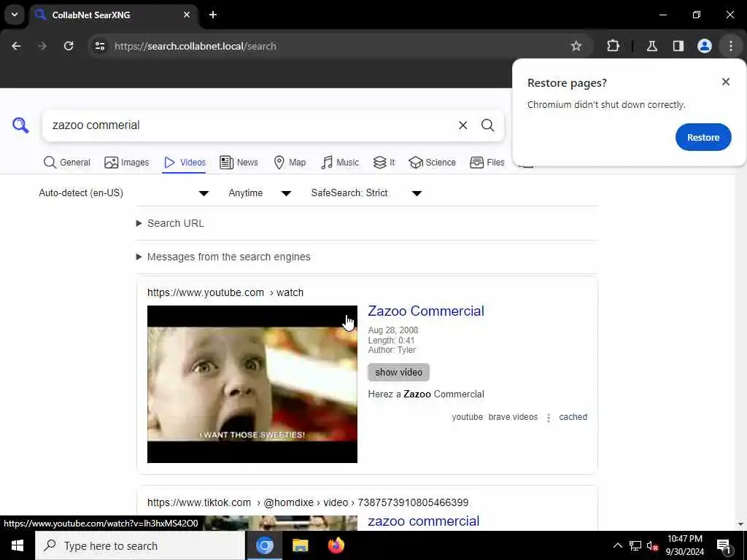The width and height of the screenshot is (747, 560).
Task: Click the browser address bar
Action: pos(333,46)
